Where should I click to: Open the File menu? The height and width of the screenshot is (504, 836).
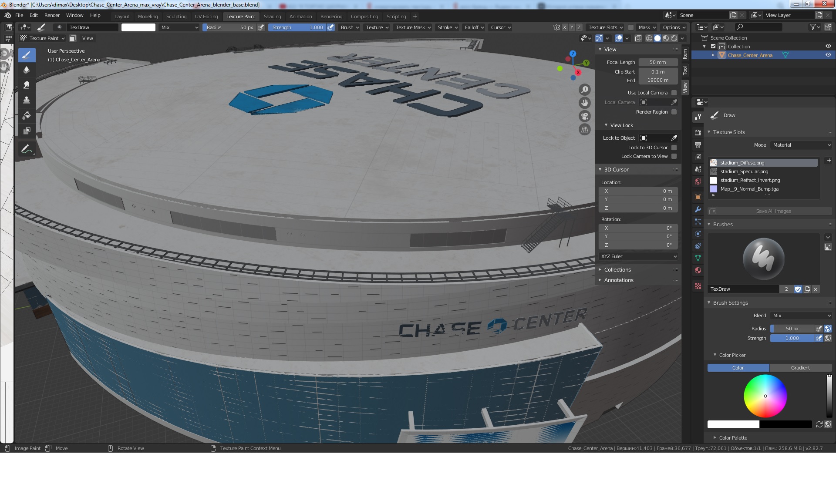coord(19,15)
